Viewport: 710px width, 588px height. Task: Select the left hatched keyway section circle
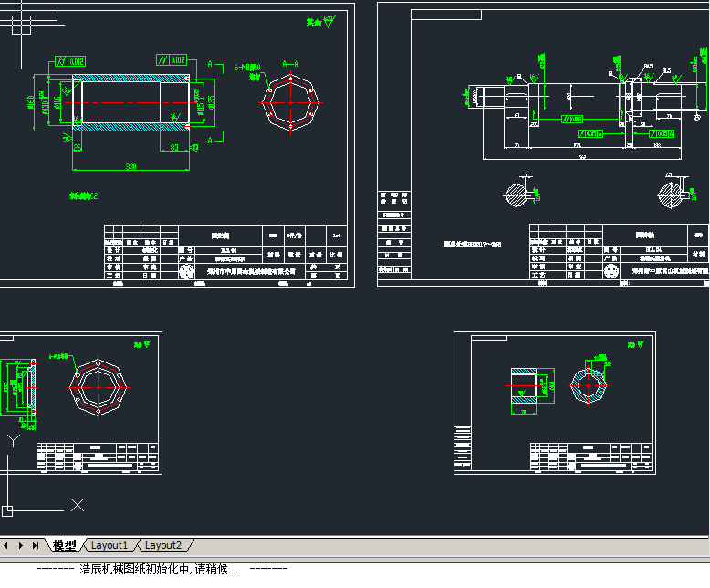(516, 194)
